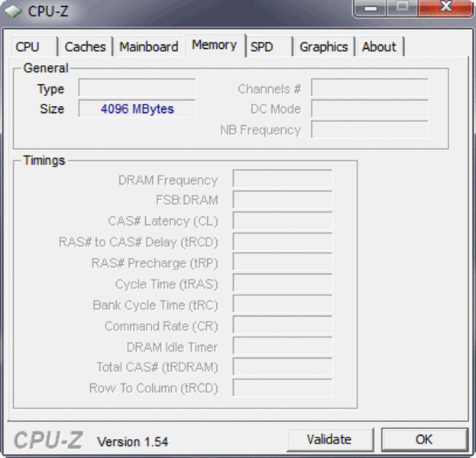
Task: Click the CPU-Z window title text
Action: [48, 11]
